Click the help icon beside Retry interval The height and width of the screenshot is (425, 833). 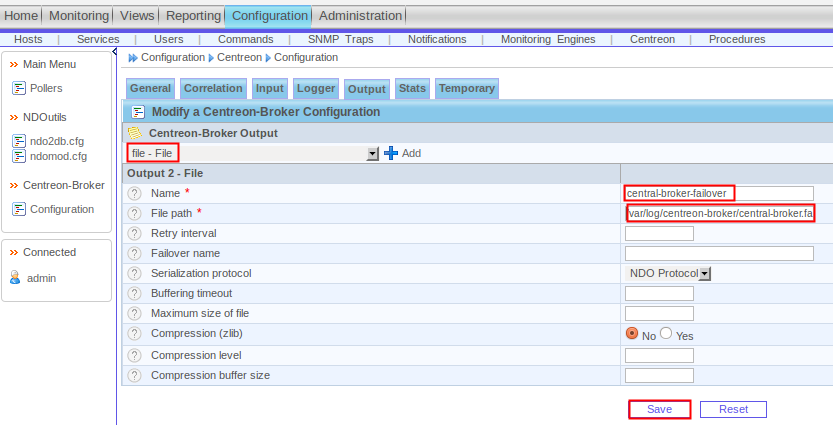pyautogui.click(x=134, y=233)
